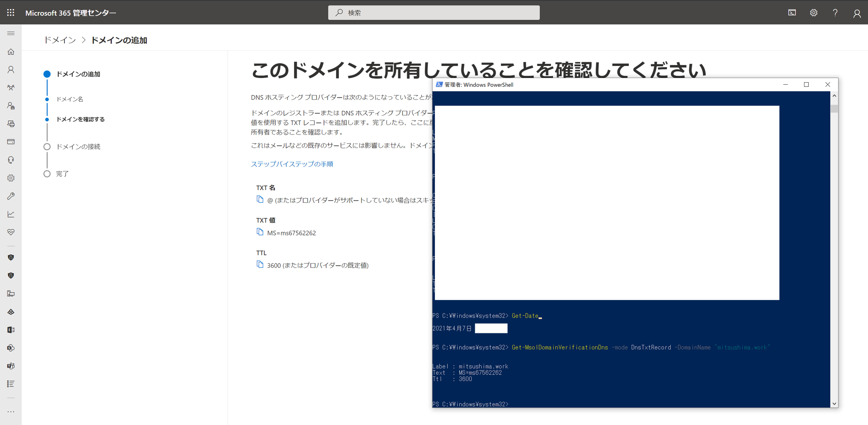
Task: Click the PowerShell window title bar icon
Action: (x=439, y=84)
